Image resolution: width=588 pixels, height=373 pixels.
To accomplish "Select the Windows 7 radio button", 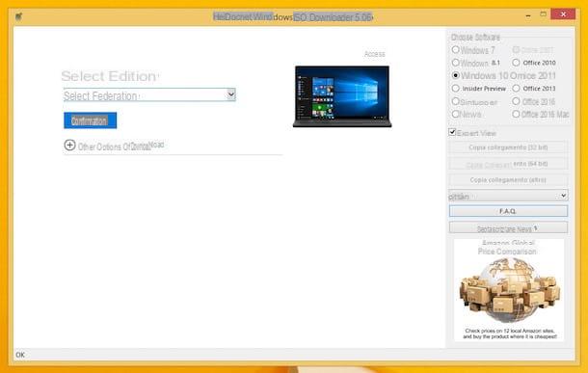I will point(455,49).
